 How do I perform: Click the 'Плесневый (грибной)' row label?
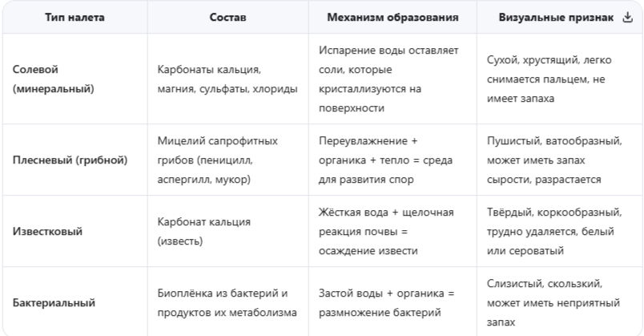70,160
